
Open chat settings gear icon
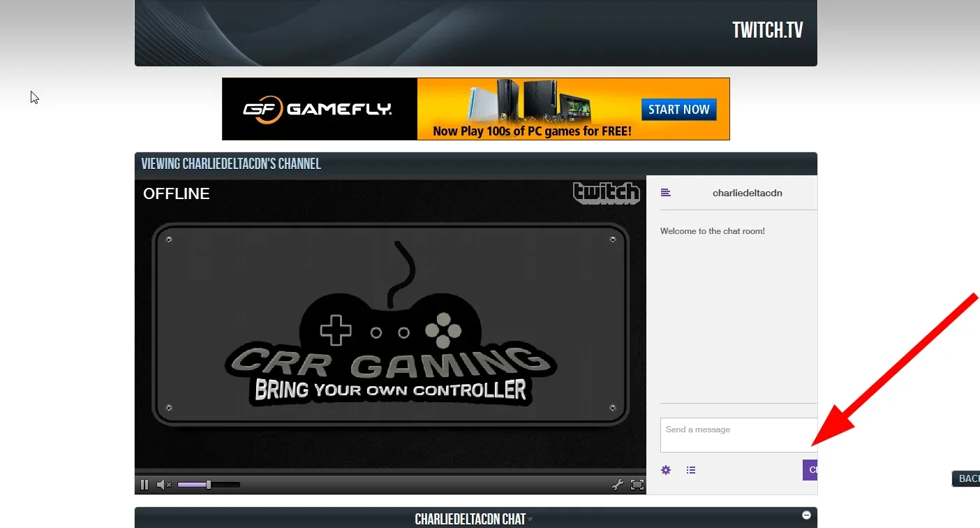tap(666, 470)
